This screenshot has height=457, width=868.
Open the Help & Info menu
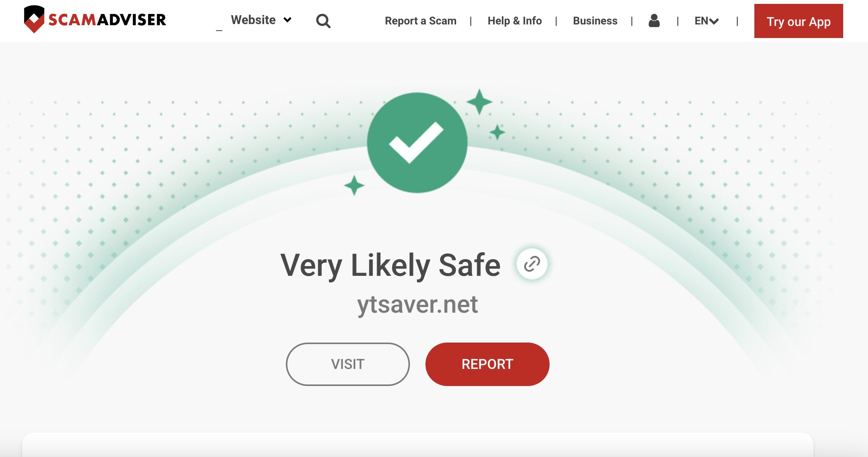pyautogui.click(x=515, y=21)
